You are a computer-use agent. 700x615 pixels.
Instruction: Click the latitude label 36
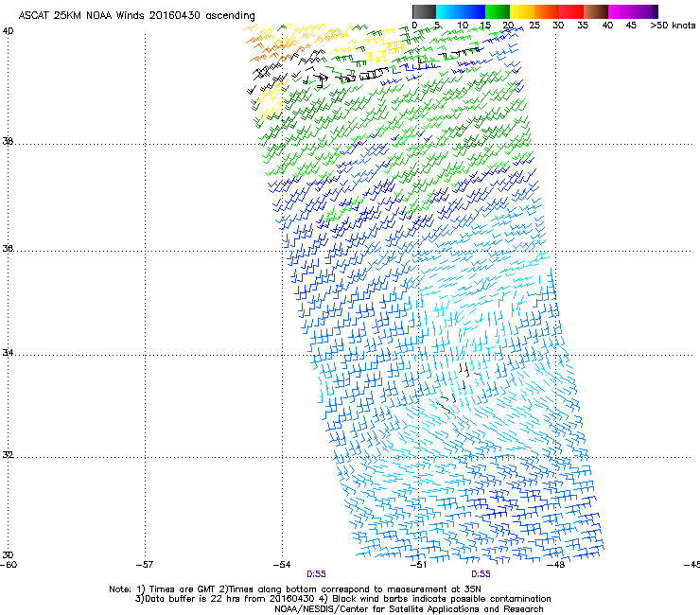[x=8, y=248]
